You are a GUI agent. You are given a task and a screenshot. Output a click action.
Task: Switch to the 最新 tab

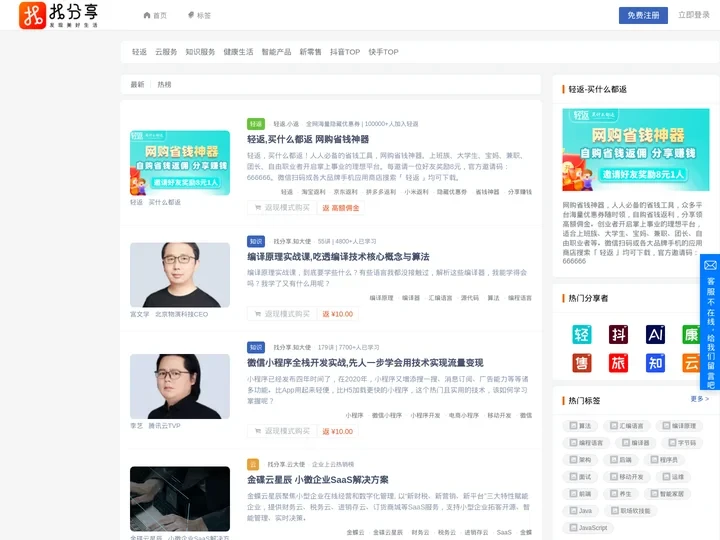137,84
